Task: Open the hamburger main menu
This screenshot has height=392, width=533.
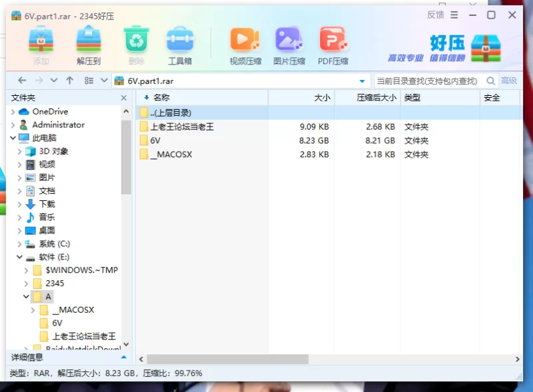Action: pos(454,15)
